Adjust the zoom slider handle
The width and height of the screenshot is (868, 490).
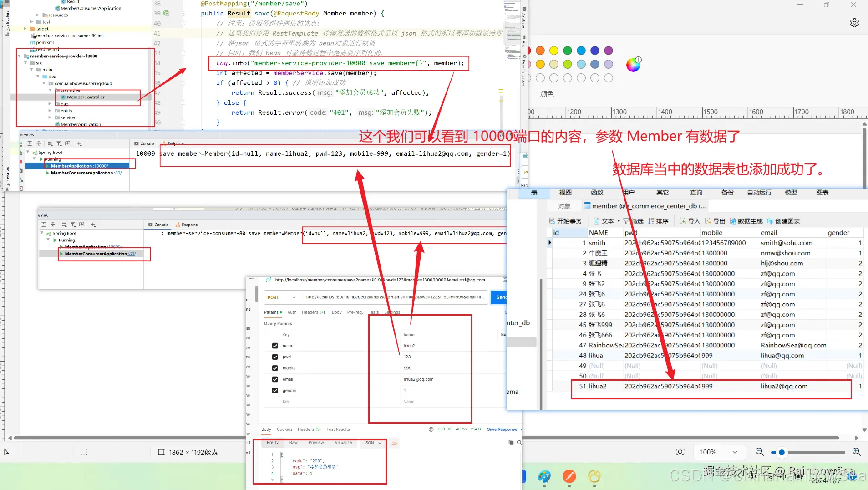782,452
